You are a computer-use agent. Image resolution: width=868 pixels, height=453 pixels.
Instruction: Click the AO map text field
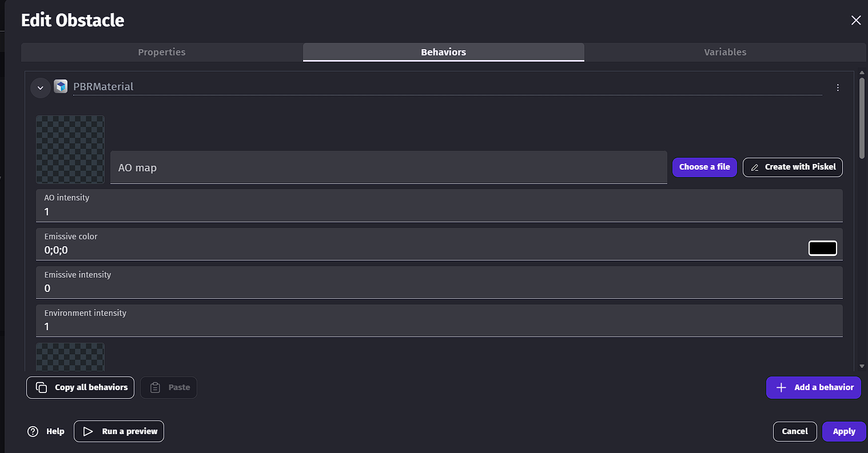pos(388,168)
